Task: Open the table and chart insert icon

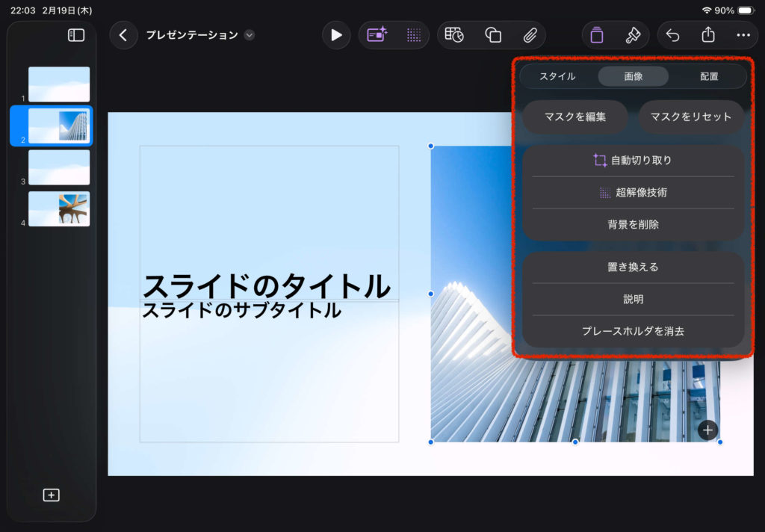Action: (x=454, y=35)
